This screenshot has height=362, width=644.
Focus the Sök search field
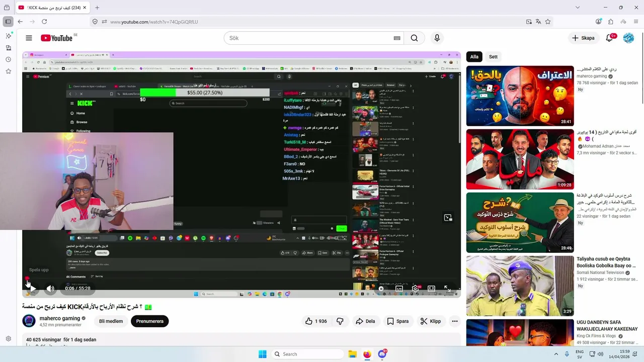(x=307, y=38)
